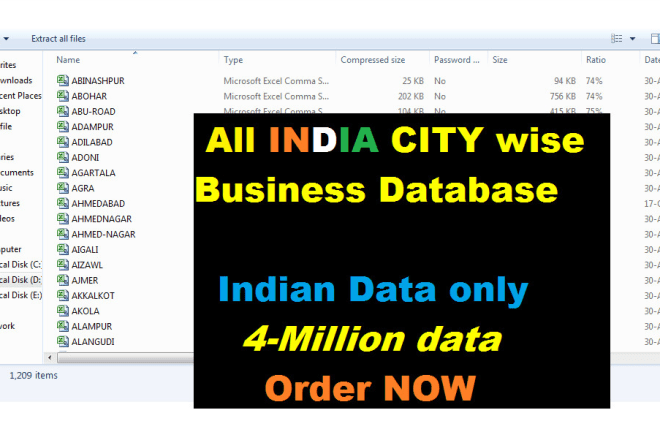Viewport: 660px width, 440px height.
Task: Click Extract all files
Action: click(58, 39)
